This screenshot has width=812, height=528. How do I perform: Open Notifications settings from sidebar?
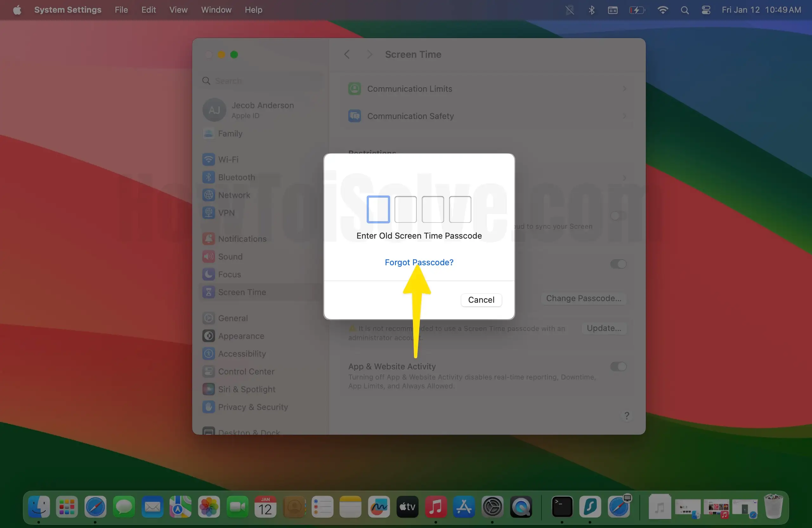(242, 239)
